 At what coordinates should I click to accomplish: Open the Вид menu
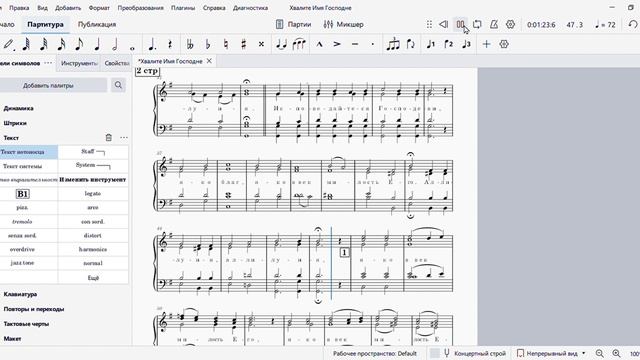click(x=42, y=8)
